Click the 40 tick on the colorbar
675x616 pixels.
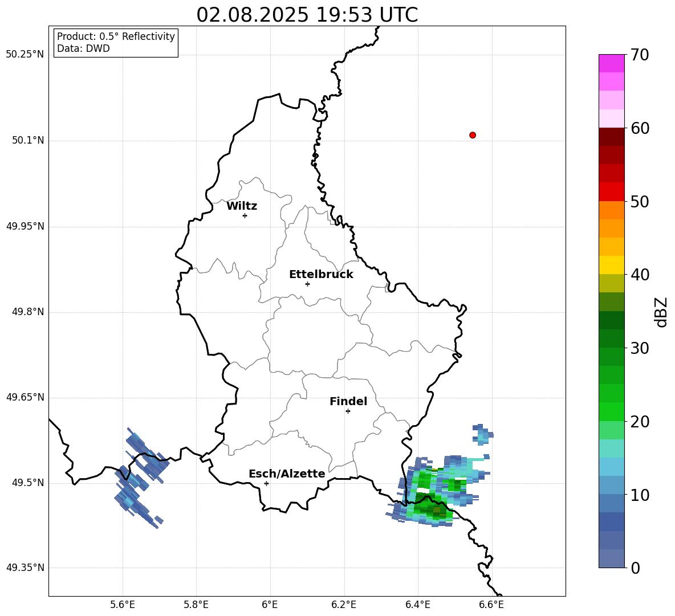coord(640,275)
